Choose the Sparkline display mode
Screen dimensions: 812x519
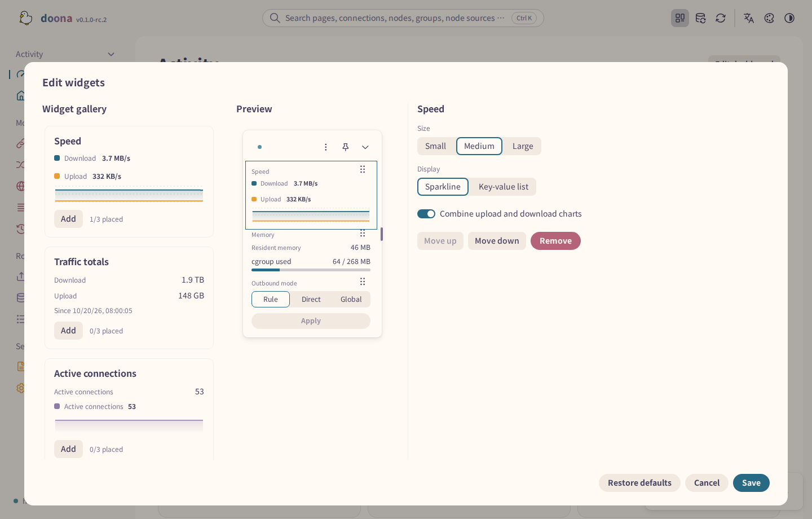443,187
